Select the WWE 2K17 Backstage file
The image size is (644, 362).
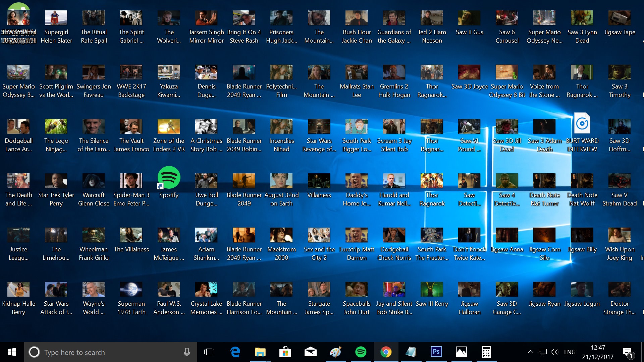131,82
